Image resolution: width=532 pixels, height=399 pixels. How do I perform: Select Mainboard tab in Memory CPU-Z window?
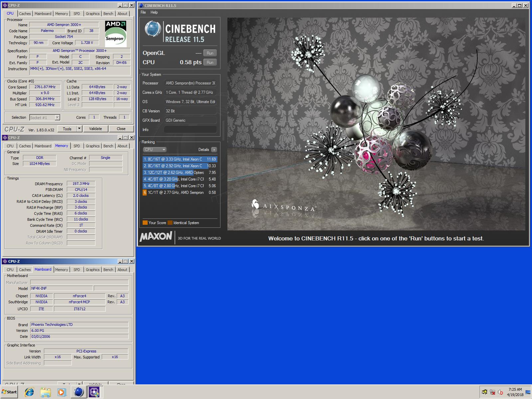[x=43, y=146]
